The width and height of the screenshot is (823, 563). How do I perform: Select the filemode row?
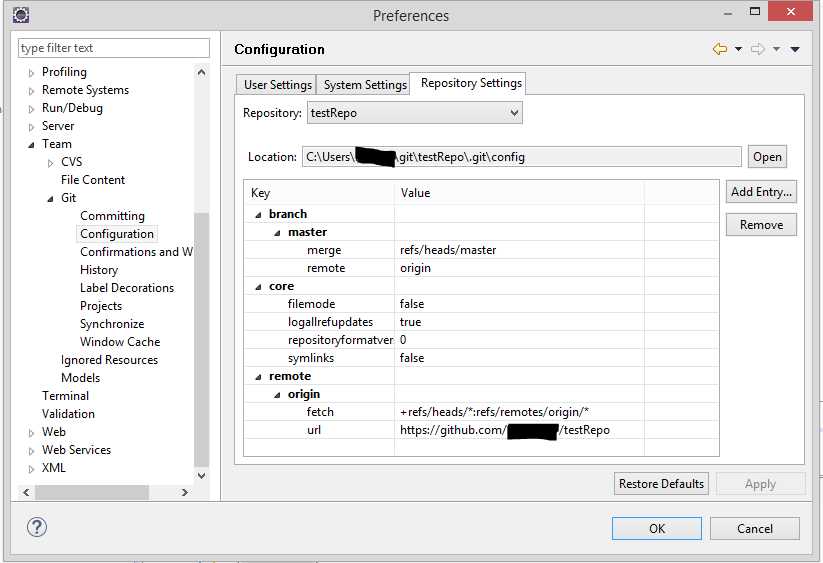coord(481,304)
